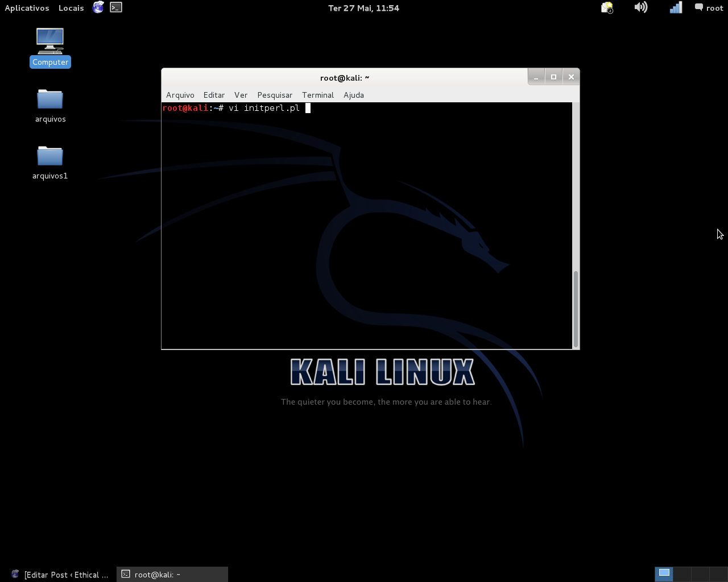
Task: Open the Aplicativos menu
Action: click(27, 8)
